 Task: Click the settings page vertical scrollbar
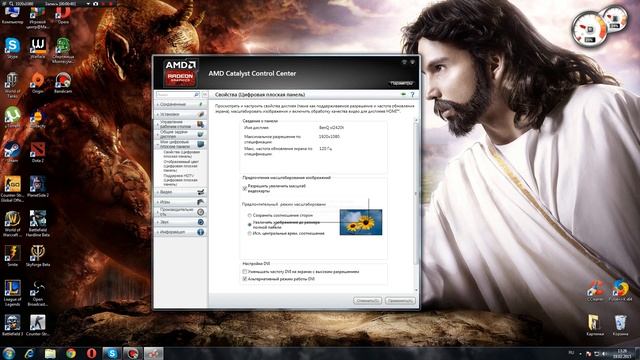[416, 204]
